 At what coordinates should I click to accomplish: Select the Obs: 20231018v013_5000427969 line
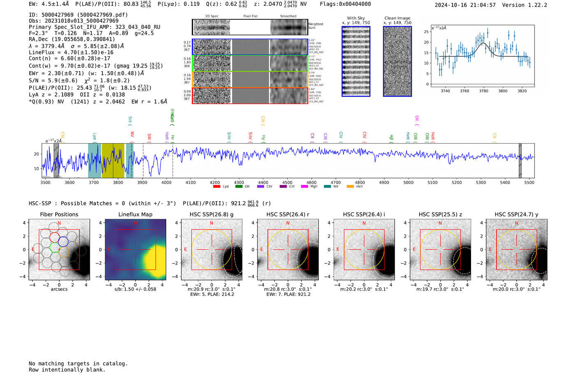pos(74,21)
